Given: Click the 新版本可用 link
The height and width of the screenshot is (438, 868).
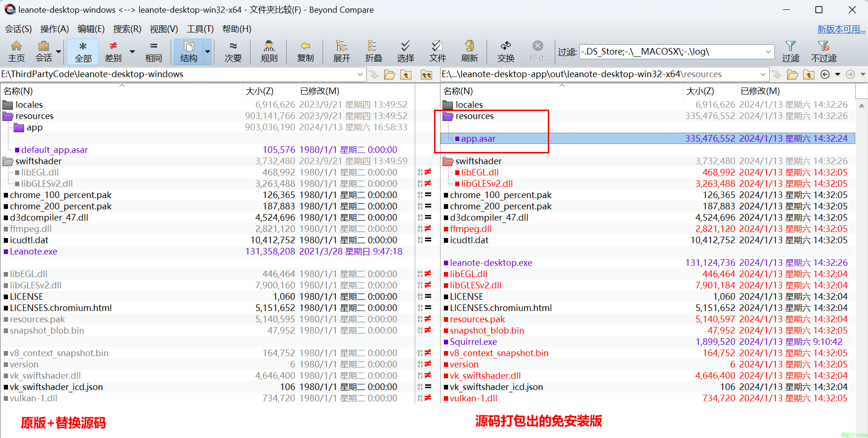Looking at the screenshot, I should tap(841, 29).
